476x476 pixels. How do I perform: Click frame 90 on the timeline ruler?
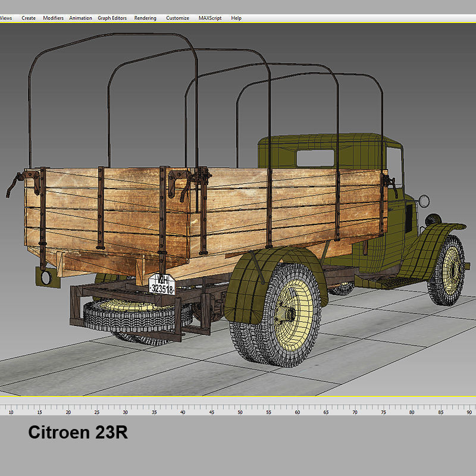click(x=469, y=412)
